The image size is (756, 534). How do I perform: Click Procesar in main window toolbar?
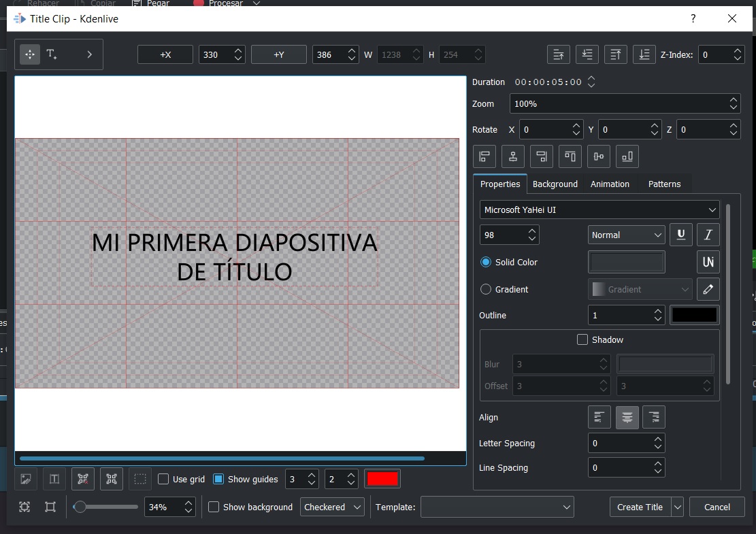tap(219, 3)
